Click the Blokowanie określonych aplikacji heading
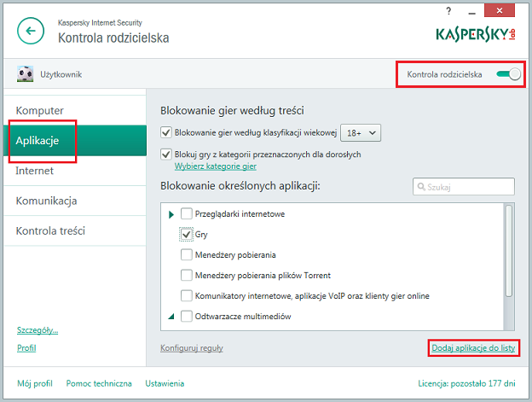Viewport: 532px width, 402px height. coord(240,186)
